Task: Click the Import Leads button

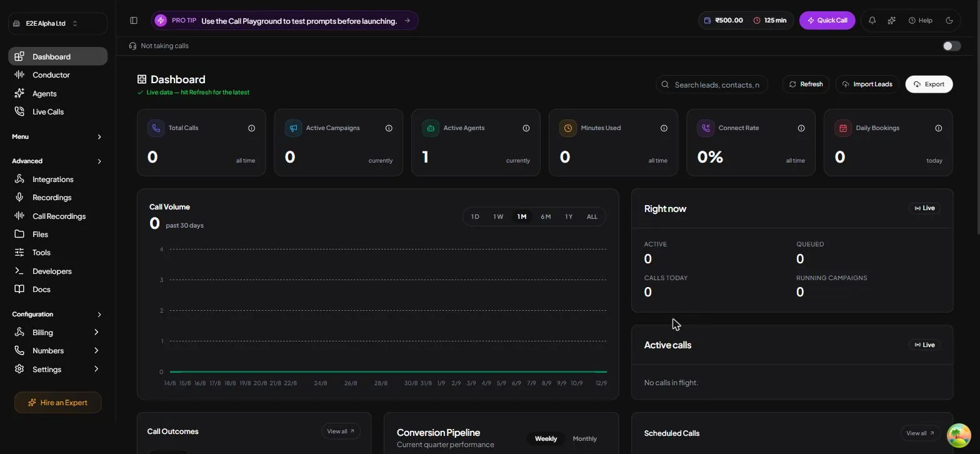Action: pos(867,84)
